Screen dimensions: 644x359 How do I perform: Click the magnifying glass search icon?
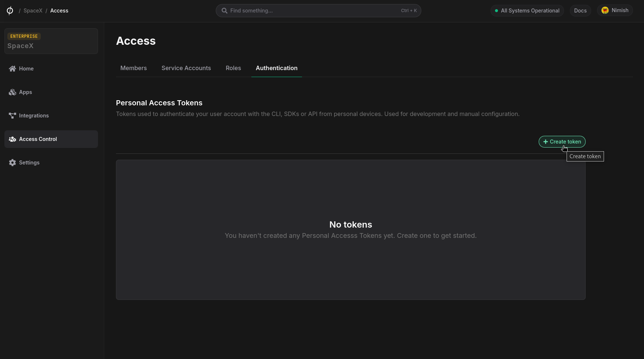pos(225,11)
